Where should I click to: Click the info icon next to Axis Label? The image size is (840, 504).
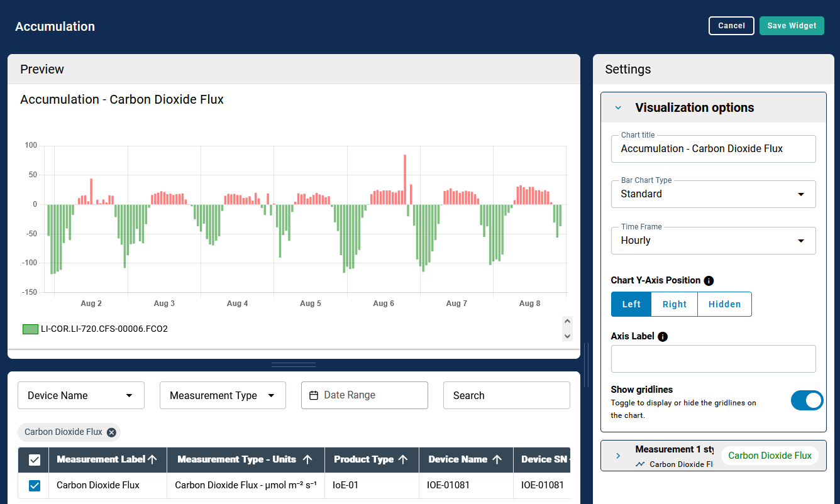coord(663,337)
